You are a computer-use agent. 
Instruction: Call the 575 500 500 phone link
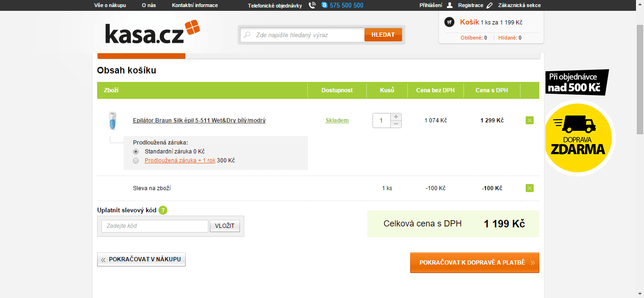pyautogui.click(x=347, y=5)
